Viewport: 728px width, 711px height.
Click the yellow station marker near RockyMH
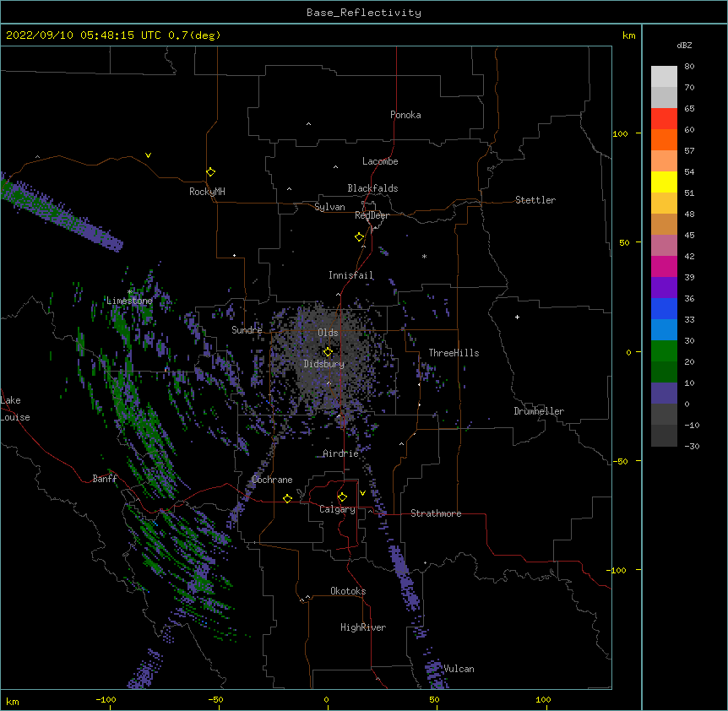pyautogui.click(x=210, y=172)
